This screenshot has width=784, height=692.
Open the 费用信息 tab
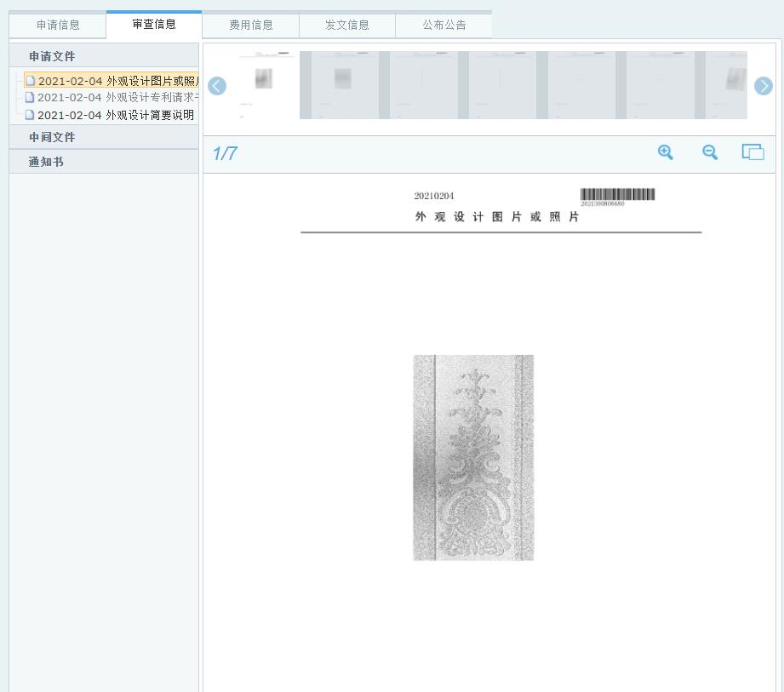coord(251,26)
